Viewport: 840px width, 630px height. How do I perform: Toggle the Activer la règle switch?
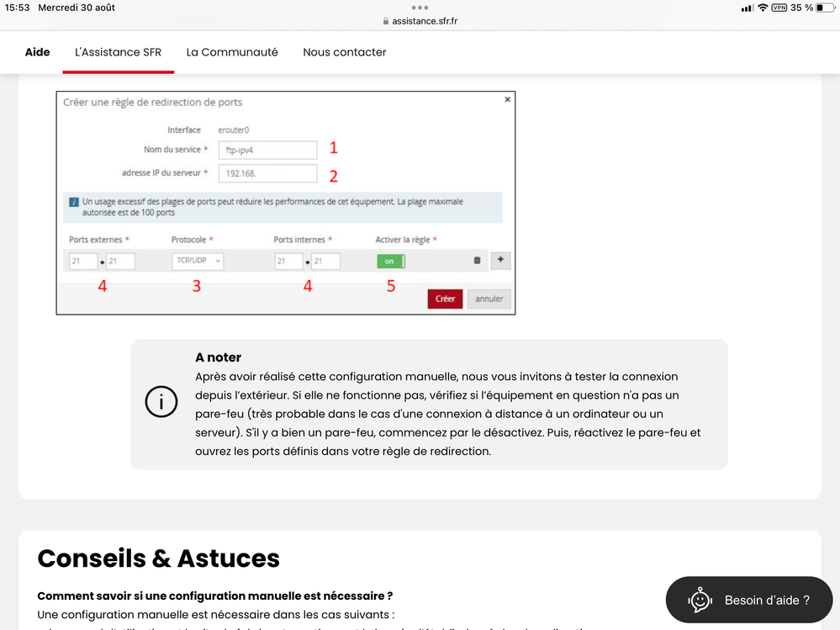pos(390,262)
